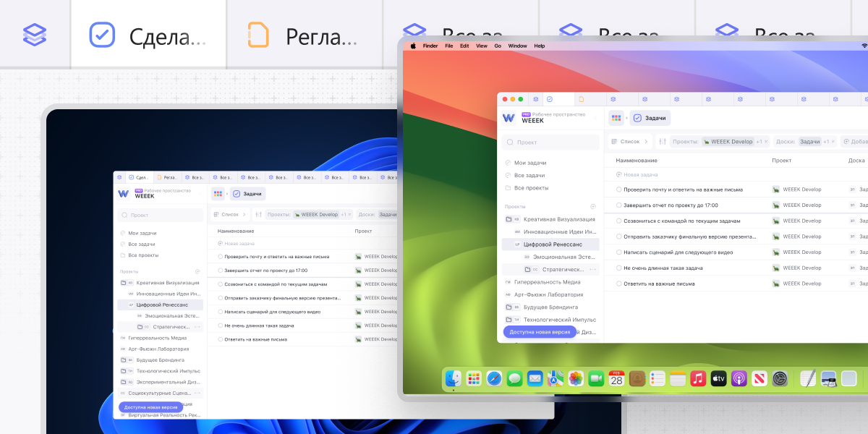Check 'Не очень длинная такая задача' in Windows window
Viewport: 868px width, 434px height.
coord(220,325)
